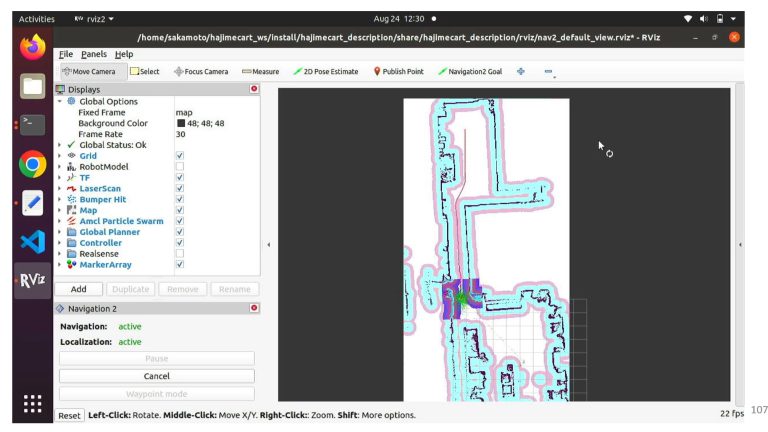
Task: Activate the Measure tool
Action: coord(260,72)
